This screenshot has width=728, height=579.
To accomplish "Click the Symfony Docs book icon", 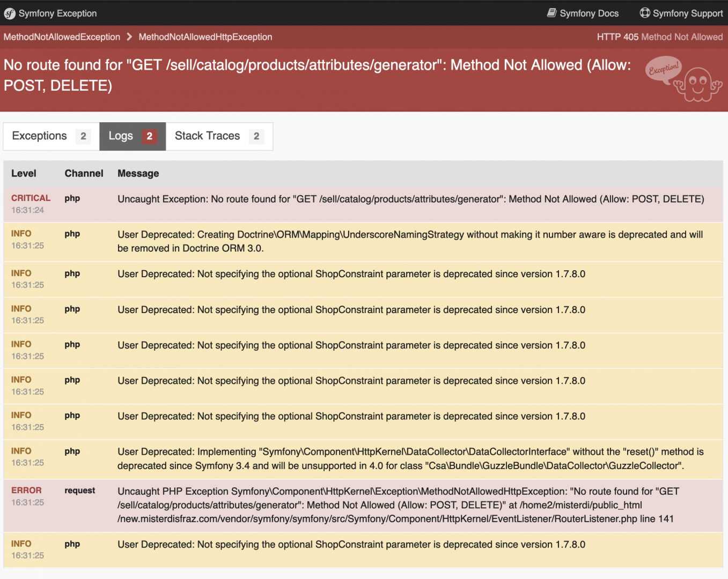I will [551, 13].
